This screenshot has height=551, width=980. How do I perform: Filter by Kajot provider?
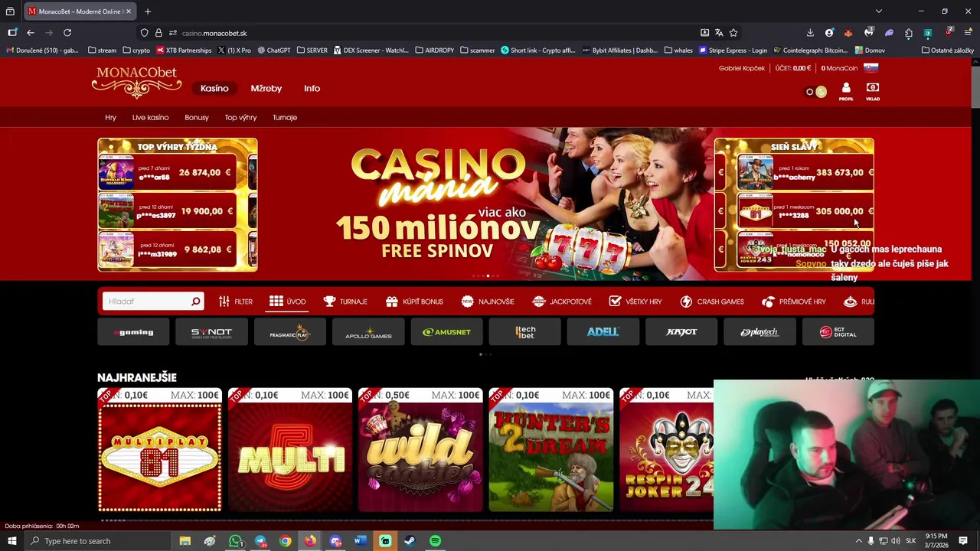(x=681, y=332)
